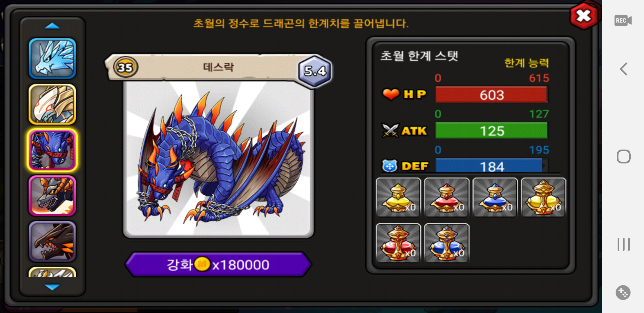This screenshot has width=644, height=313.
Task: Close the transcendence panel with red X
Action: pyautogui.click(x=584, y=16)
